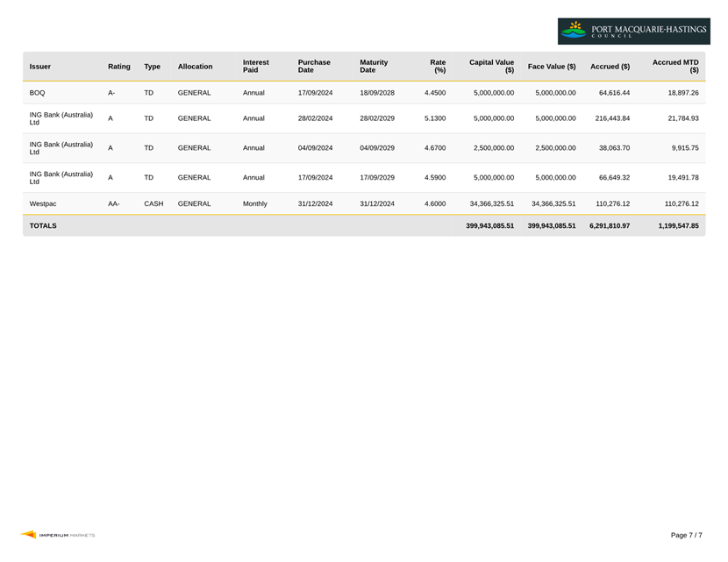
Task: Click the Capital Value ($) column header
Action: pyautogui.click(x=491, y=66)
